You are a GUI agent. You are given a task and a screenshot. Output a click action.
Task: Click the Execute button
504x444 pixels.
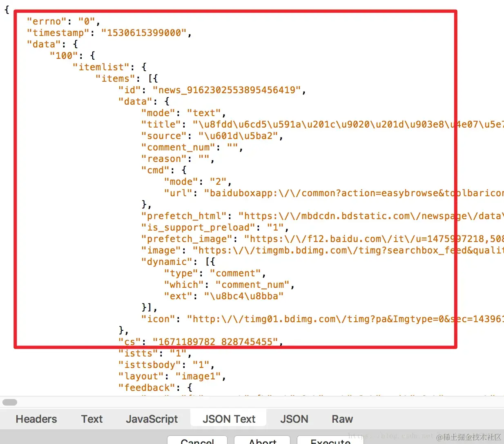330,440
